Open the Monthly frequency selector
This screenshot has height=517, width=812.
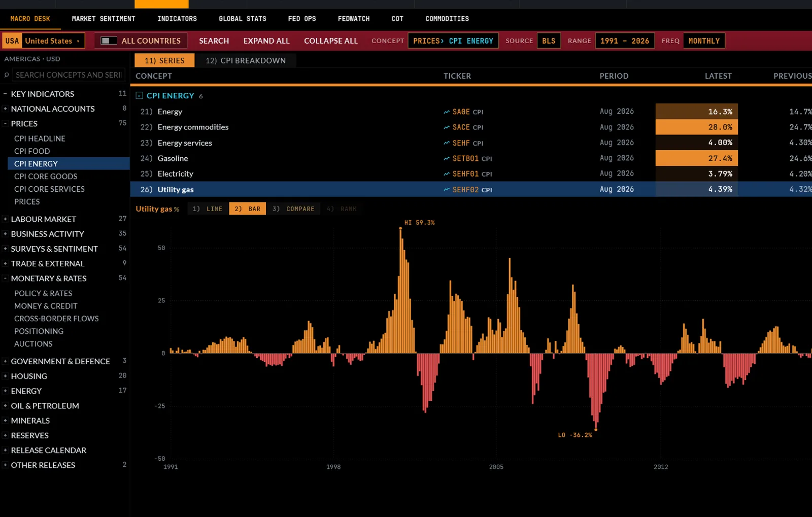[x=704, y=41]
